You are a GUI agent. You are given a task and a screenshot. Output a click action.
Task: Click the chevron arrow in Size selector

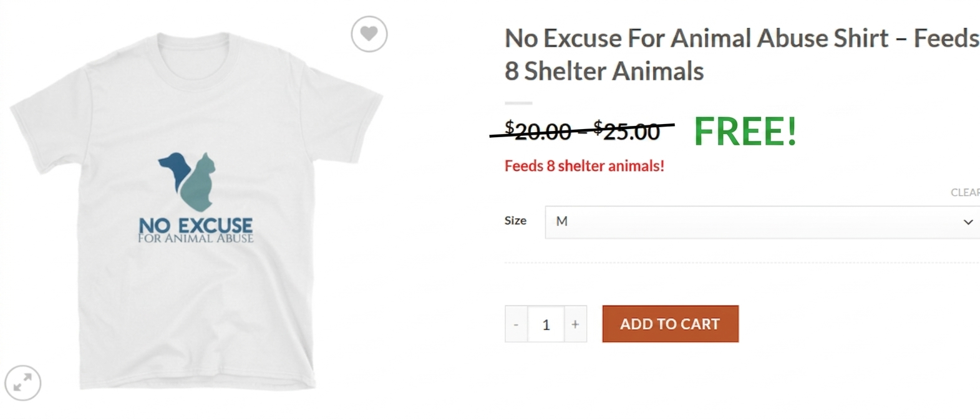968,222
